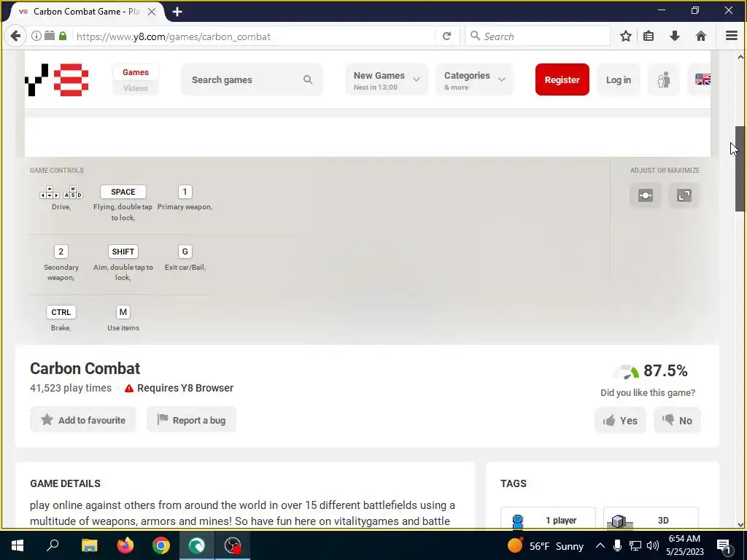Click the Carbon Combat title text
747x560 pixels.
pos(85,368)
